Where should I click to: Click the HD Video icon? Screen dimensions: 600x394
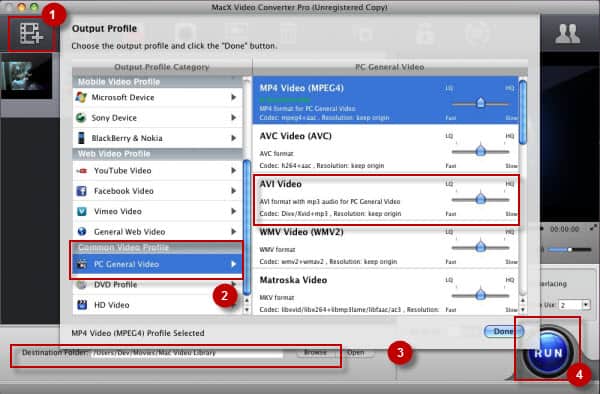tap(82, 305)
